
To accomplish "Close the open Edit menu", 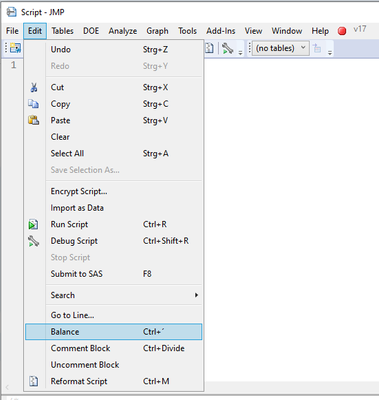I will [35, 31].
